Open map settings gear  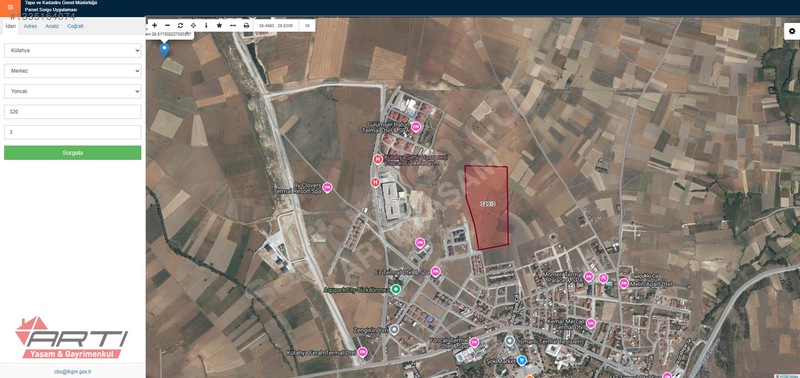tap(792, 32)
